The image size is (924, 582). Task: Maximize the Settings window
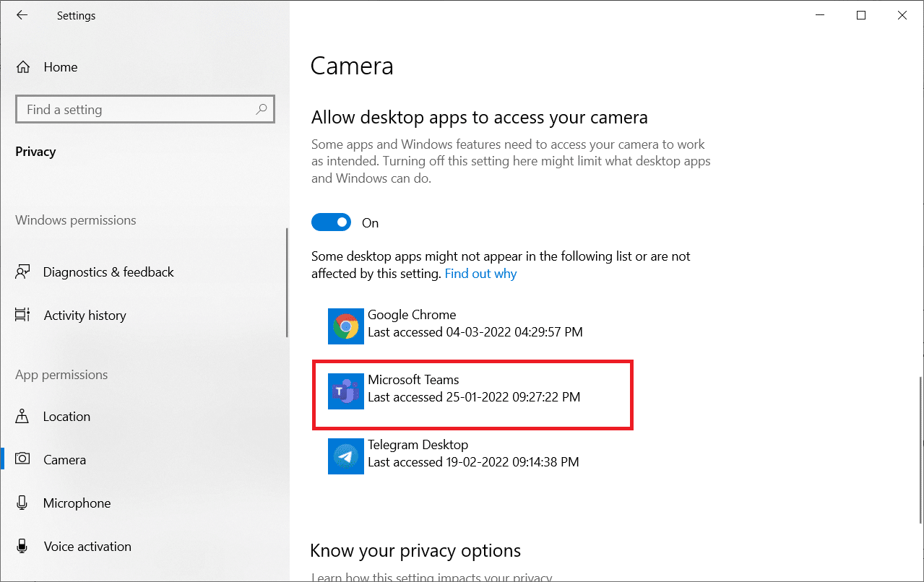[x=860, y=15]
